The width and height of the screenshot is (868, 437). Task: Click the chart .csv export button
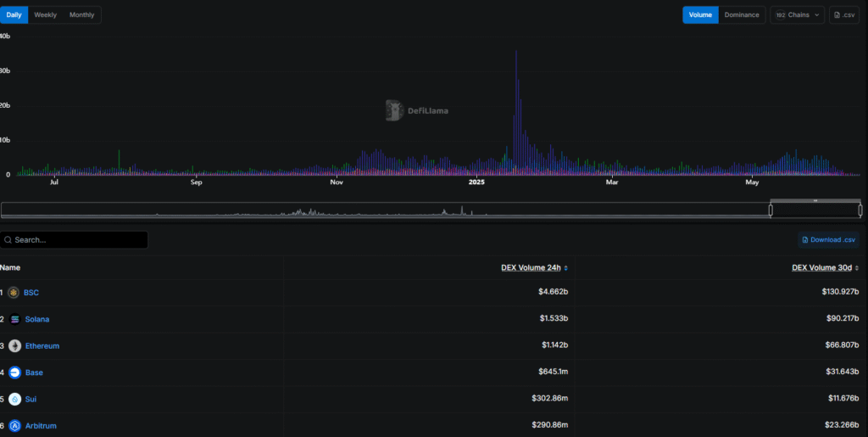[x=843, y=15]
